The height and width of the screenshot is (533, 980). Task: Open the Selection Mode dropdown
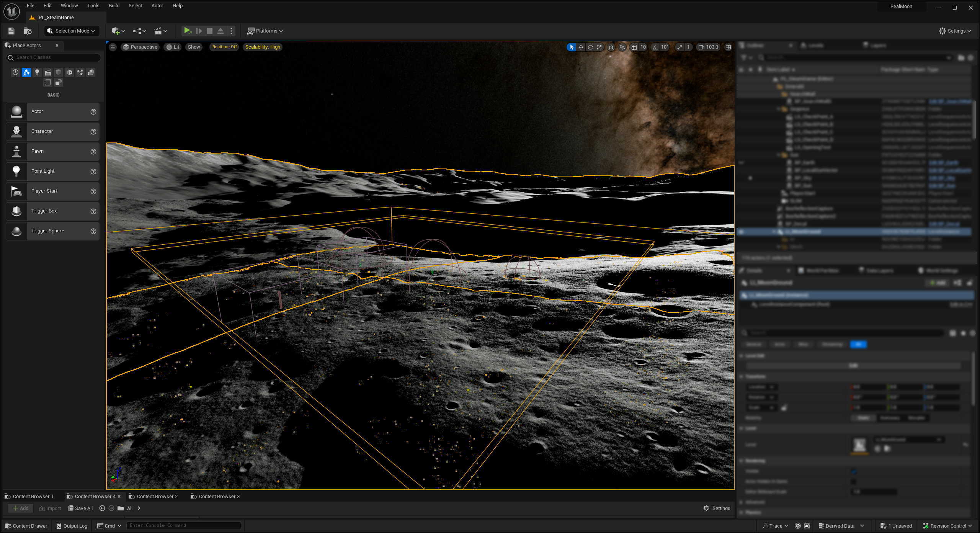coord(72,31)
